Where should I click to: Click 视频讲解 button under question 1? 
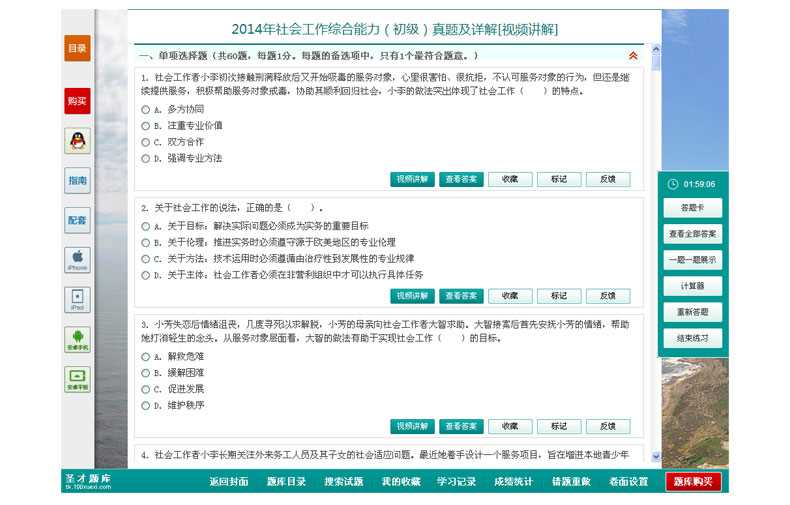point(412,180)
